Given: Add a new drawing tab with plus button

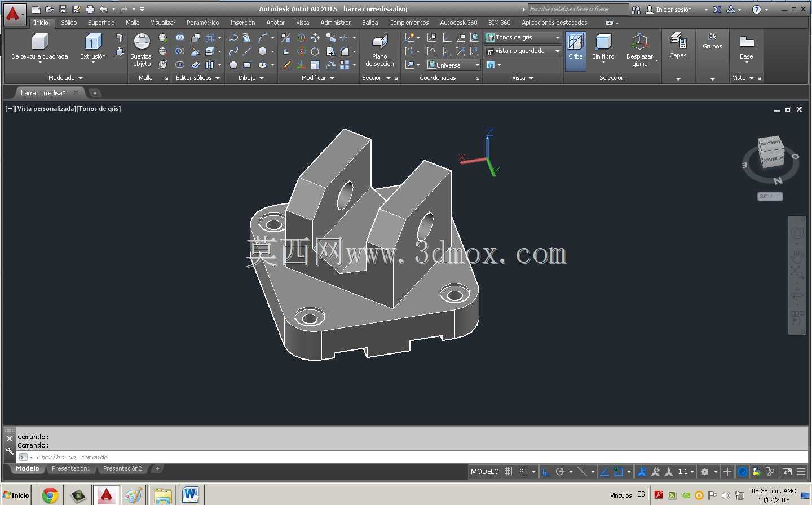Looking at the screenshot, I should tap(95, 93).
